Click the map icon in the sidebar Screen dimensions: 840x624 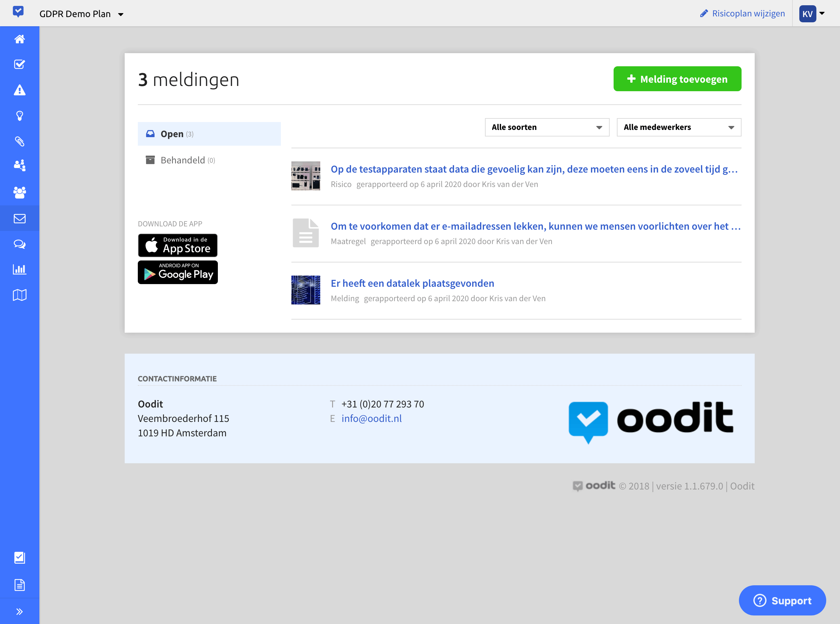pyautogui.click(x=20, y=294)
